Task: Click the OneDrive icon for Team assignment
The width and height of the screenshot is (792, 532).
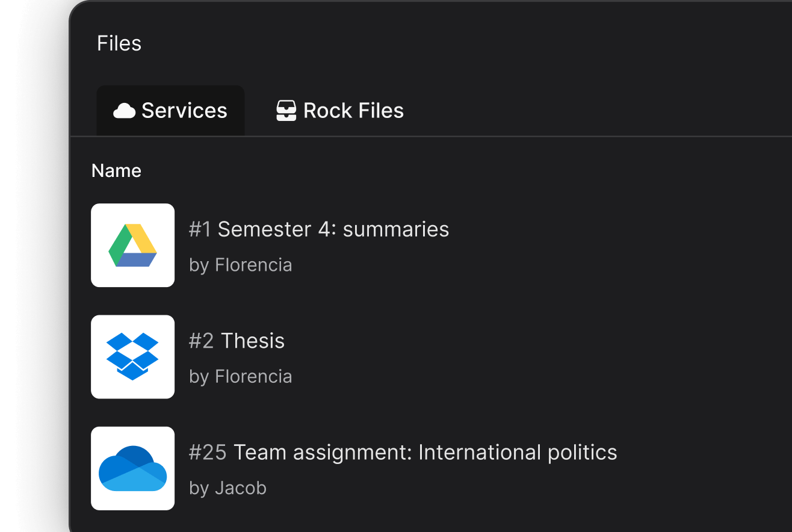Action: tap(132, 468)
